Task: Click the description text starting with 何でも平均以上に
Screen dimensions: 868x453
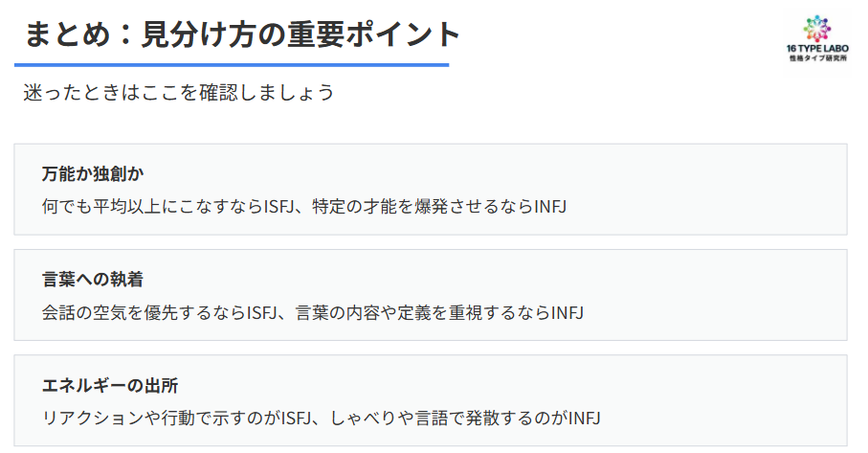Action: pyautogui.click(x=305, y=206)
